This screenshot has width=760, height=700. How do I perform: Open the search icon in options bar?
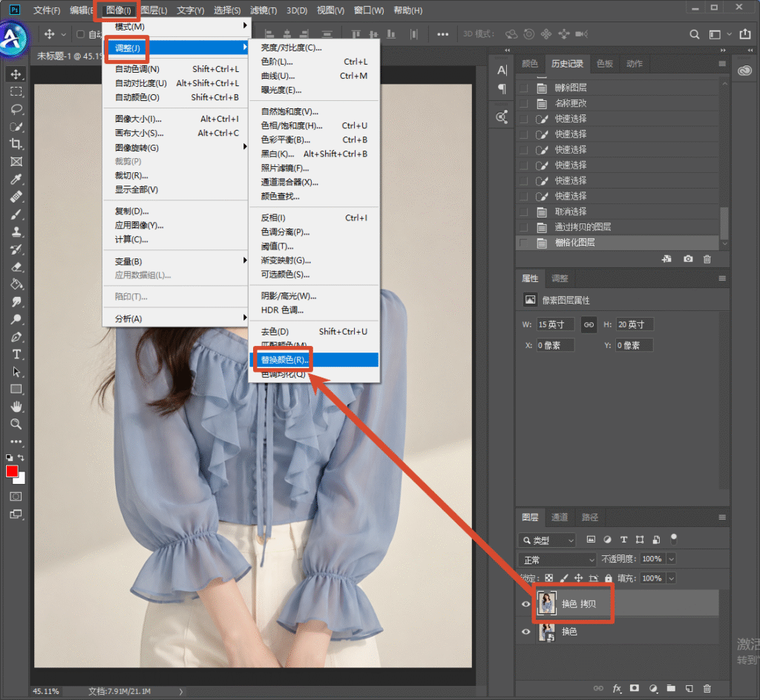pyautogui.click(x=694, y=34)
